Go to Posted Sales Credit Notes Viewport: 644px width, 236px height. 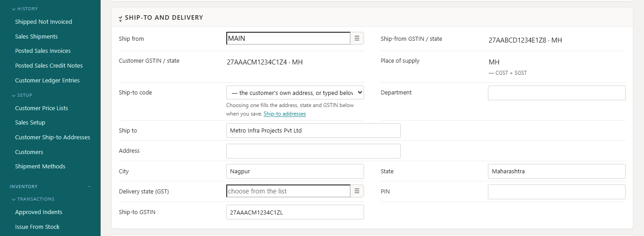click(x=49, y=65)
